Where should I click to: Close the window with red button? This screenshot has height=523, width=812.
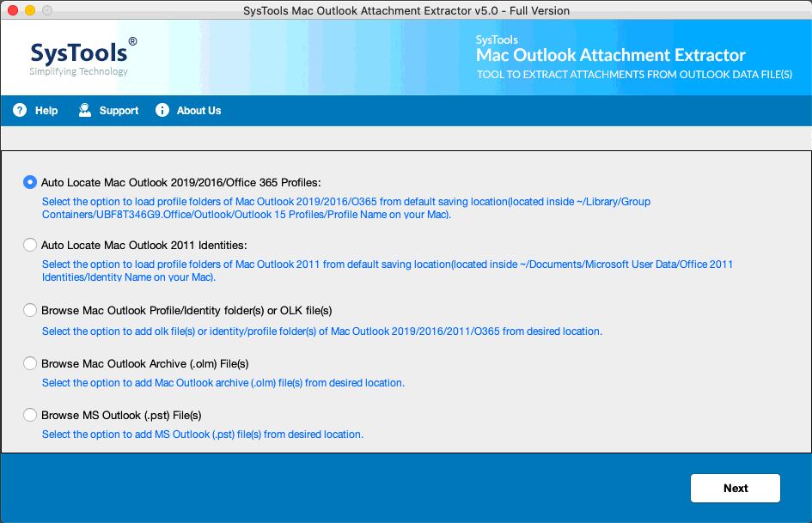(x=13, y=10)
